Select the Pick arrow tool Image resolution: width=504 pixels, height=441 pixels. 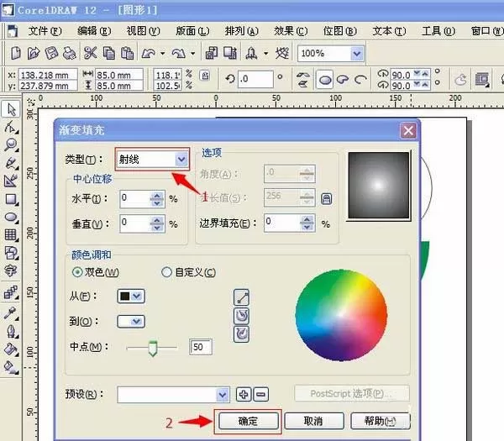tap(11, 109)
